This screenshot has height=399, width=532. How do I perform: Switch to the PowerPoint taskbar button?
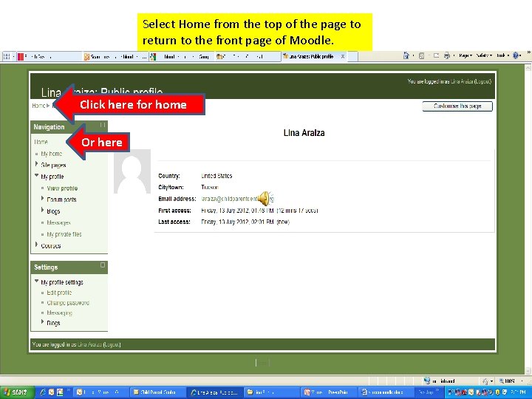click(328, 392)
